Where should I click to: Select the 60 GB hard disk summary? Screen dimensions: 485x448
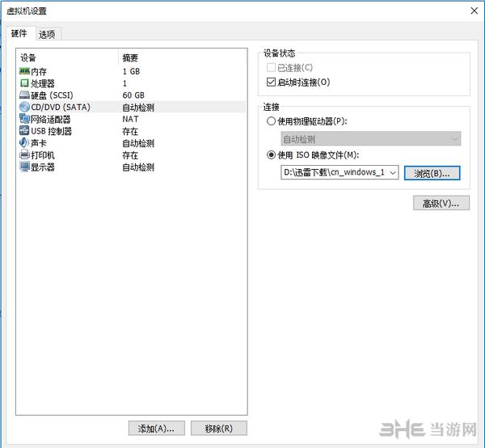[x=133, y=95]
